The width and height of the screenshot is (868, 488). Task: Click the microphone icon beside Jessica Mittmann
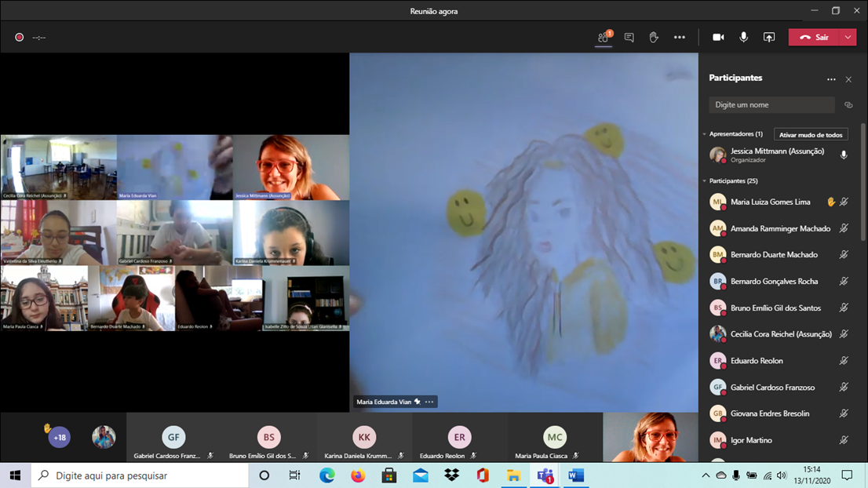coord(844,155)
